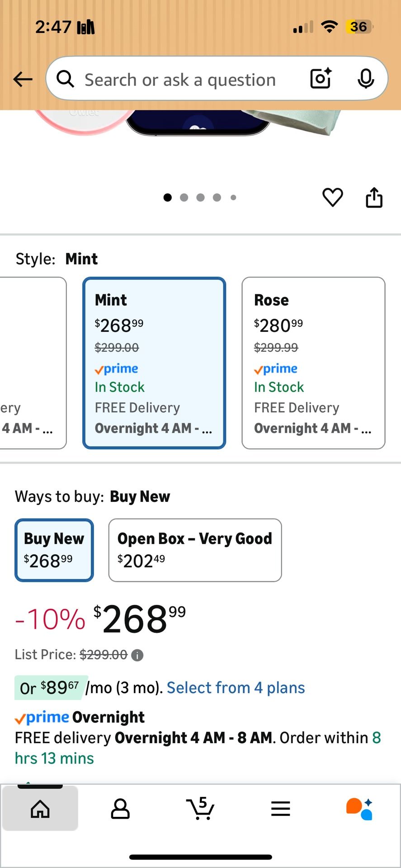Show List Price info icon details
The height and width of the screenshot is (868, 401).
(137, 655)
